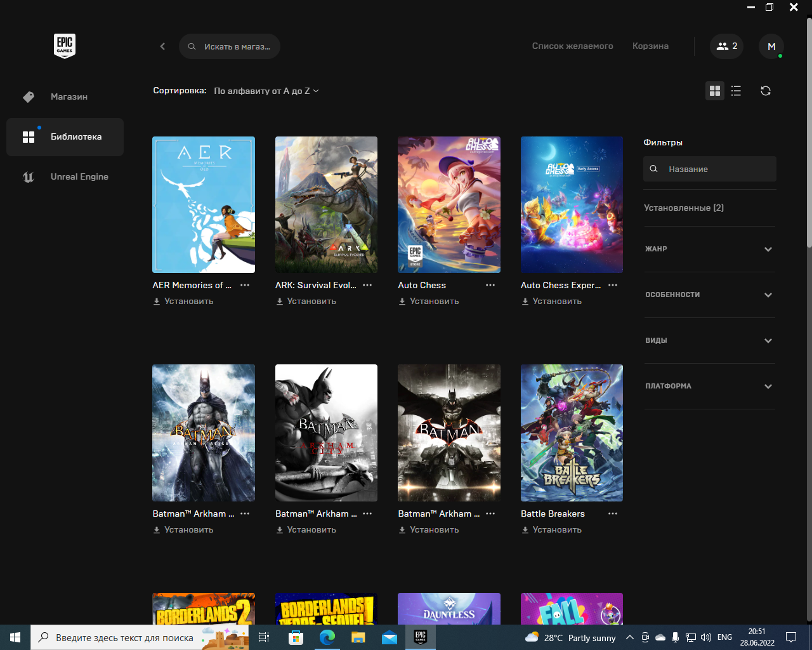Open the volume icon in system tray
812x650 pixels.
706,637
